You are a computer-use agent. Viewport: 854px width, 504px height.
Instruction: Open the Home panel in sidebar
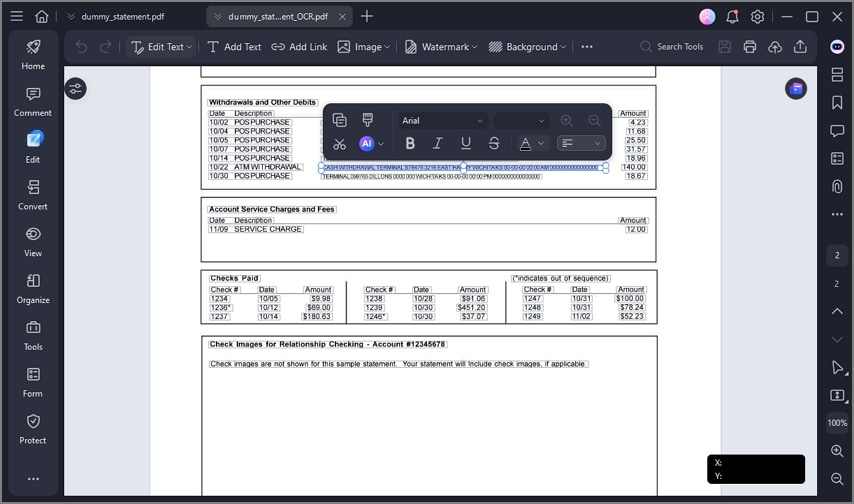33,55
